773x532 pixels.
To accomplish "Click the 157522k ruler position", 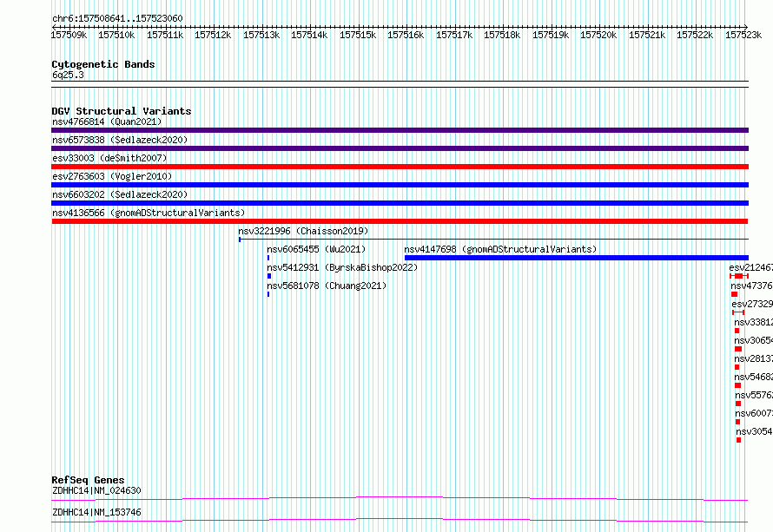I will point(695,35).
